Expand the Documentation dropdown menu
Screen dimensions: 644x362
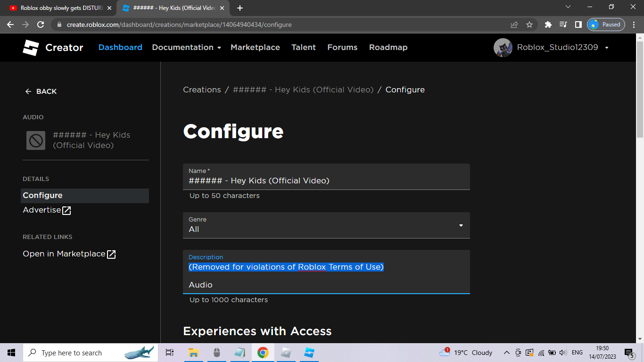click(186, 48)
